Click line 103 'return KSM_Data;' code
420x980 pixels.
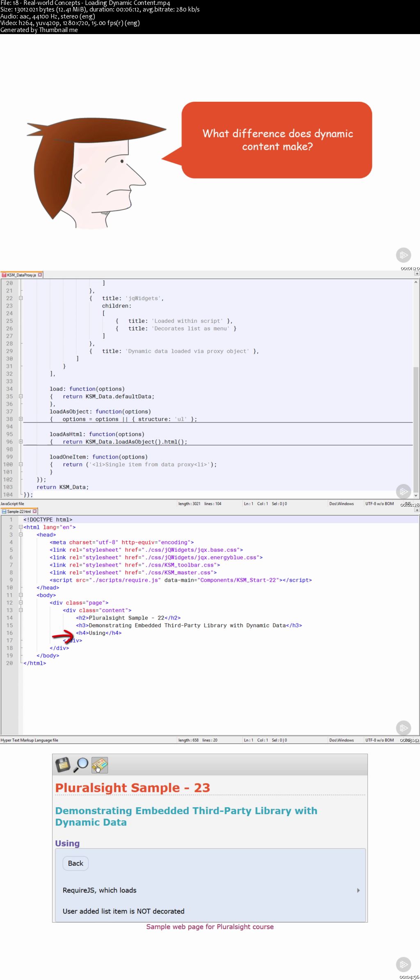[x=62, y=487]
